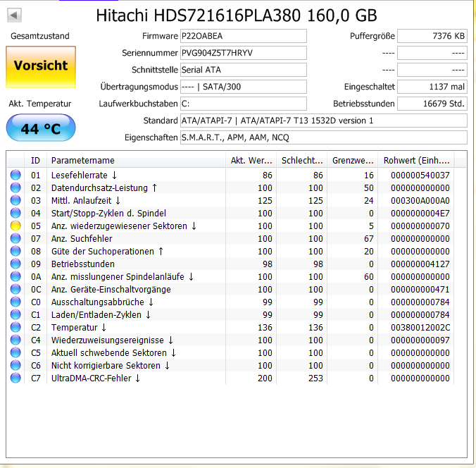Click the Akt. Temperatur label

pyautogui.click(x=40, y=104)
